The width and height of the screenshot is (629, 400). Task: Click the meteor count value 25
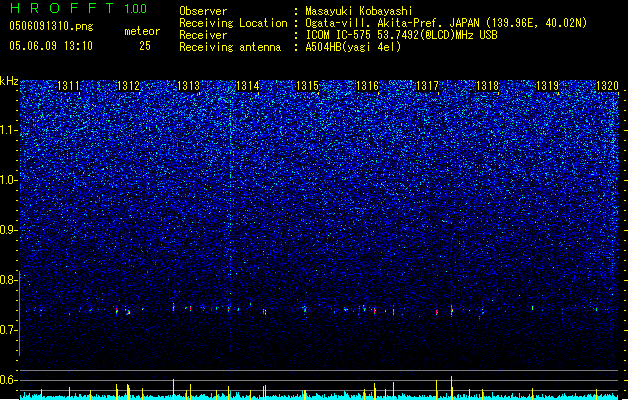point(145,46)
